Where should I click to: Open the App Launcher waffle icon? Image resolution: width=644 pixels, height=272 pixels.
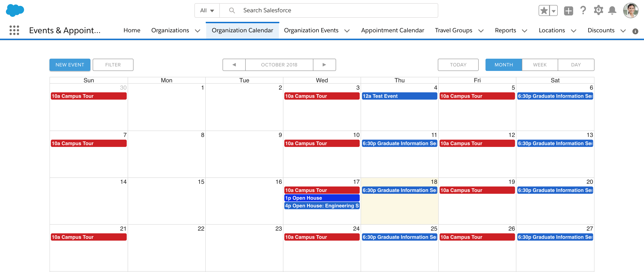click(14, 30)
